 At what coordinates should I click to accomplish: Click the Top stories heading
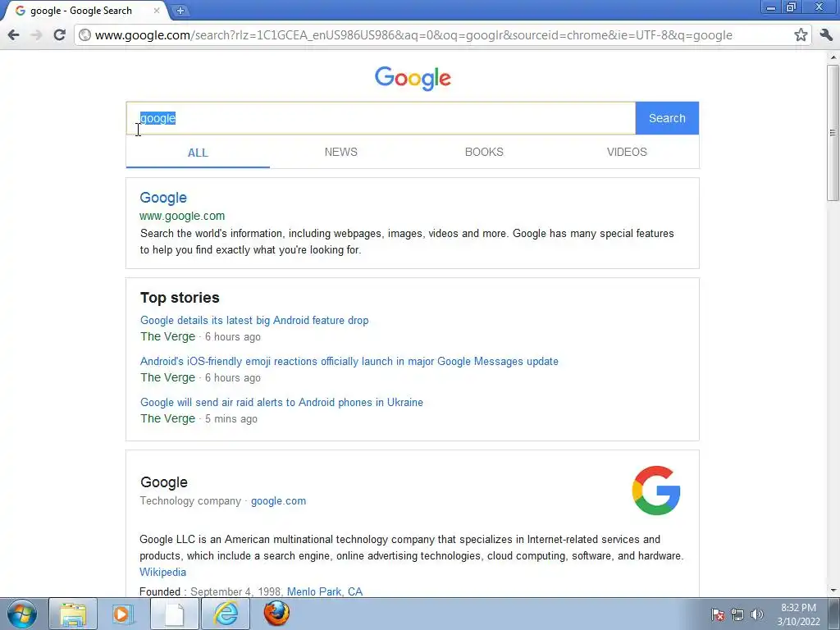click(x=180, y=298)
